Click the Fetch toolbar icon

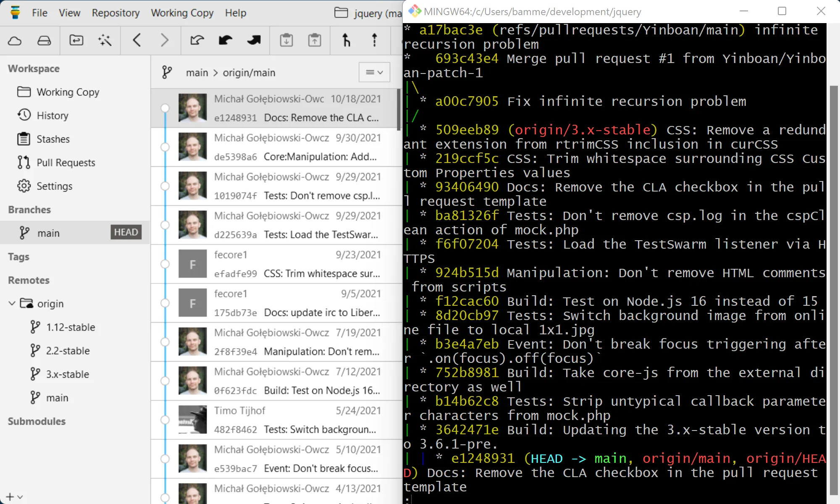[x=197, y=40]
